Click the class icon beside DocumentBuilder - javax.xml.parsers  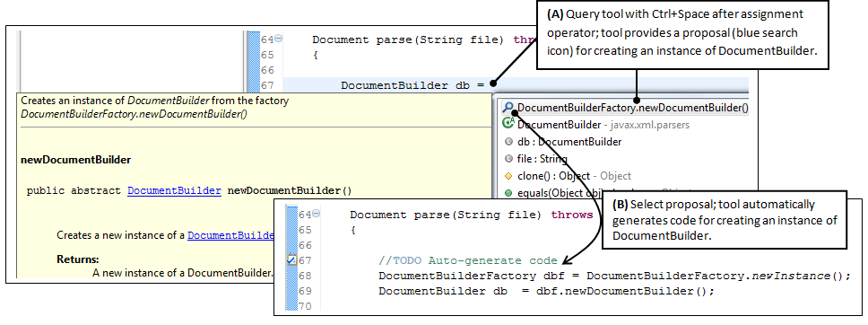[508, 124]
